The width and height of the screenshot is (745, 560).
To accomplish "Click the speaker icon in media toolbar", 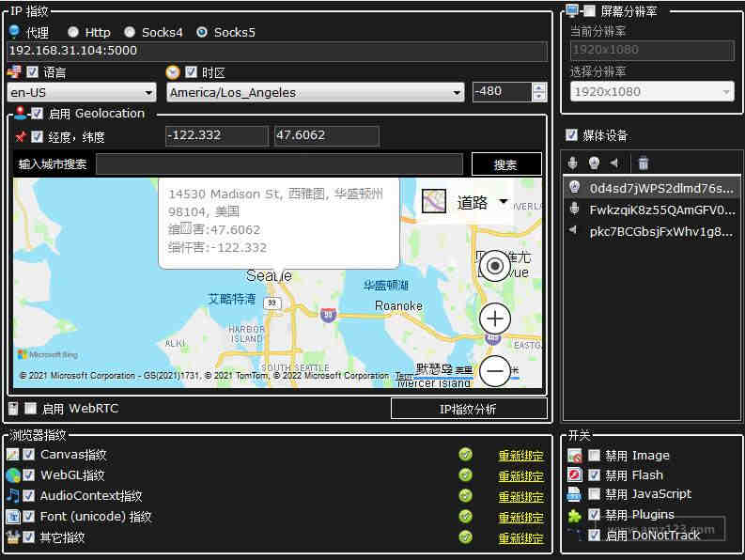I will [x=614, y=163].
